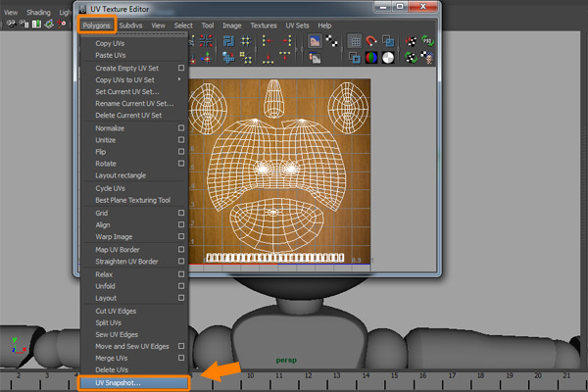Image resolution: width=588 pixels, height=392 pixels.
Task: Click the Polygons menu in UV Editor
Action: [95, 24]
